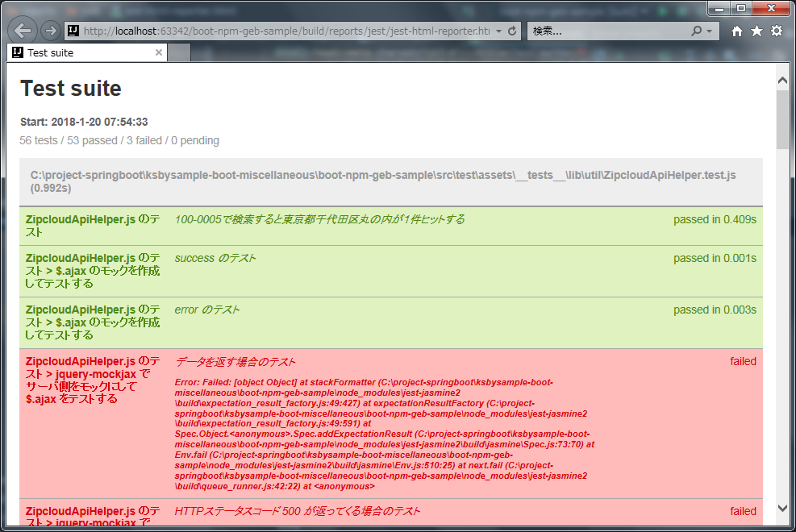Click the localhost address bar URL
Image resolution: width=796 pixels, height=532 pixels.
click(x=287, y=31)
